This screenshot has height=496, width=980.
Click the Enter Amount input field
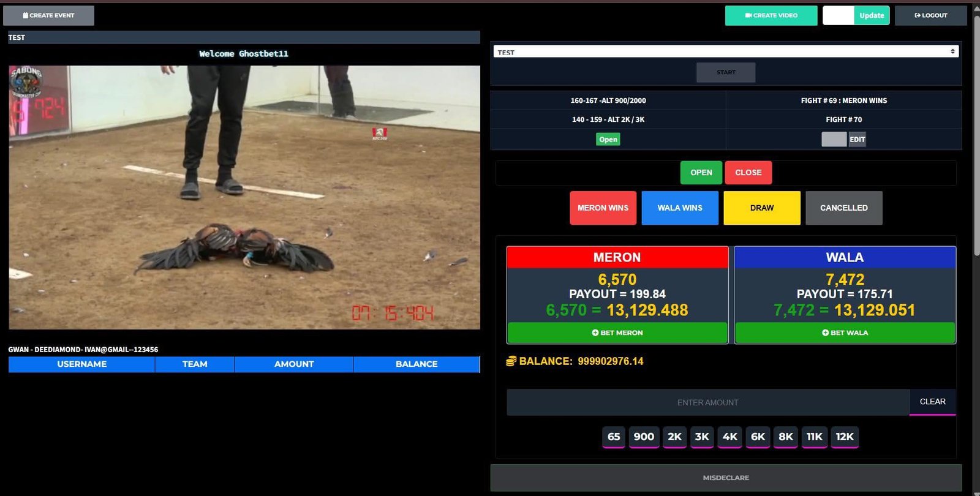(x=707, y=402)
